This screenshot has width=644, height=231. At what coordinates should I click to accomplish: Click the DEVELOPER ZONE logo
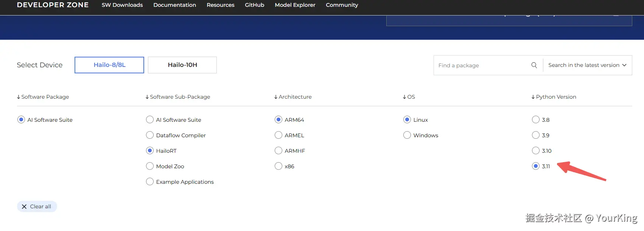pyautogui.click(x=53, y=5)
